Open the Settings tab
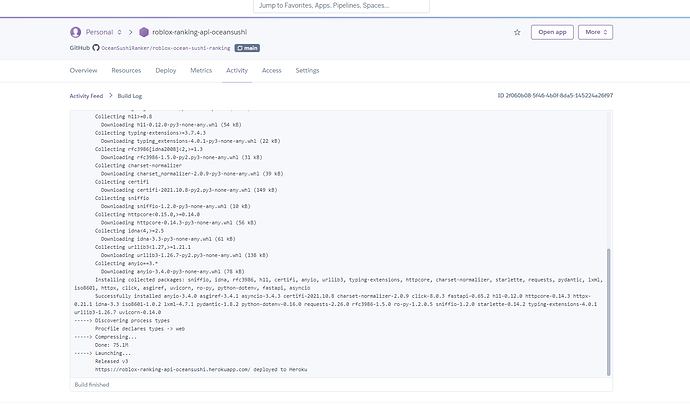Screen dimensions: 690x406 pyautogui.click(x=307, y=70)
